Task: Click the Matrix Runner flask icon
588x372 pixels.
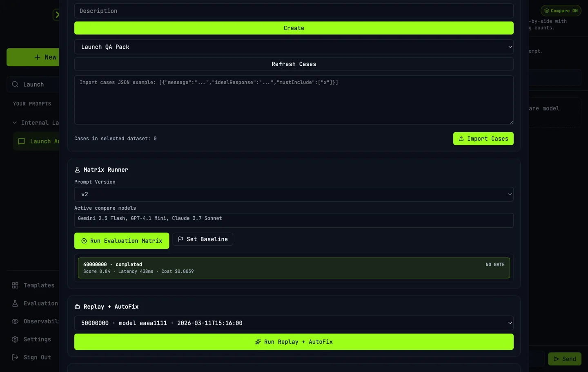Action: (x=77, y=170)
